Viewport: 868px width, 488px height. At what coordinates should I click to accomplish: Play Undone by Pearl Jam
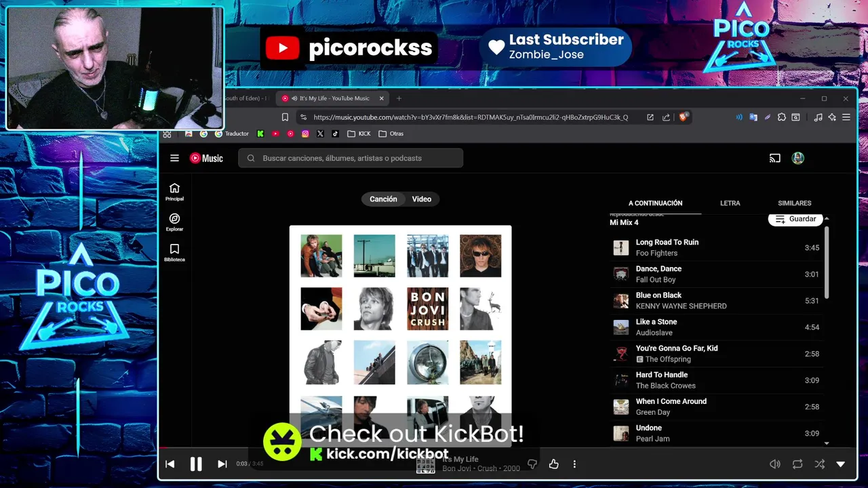coord(717,433)
